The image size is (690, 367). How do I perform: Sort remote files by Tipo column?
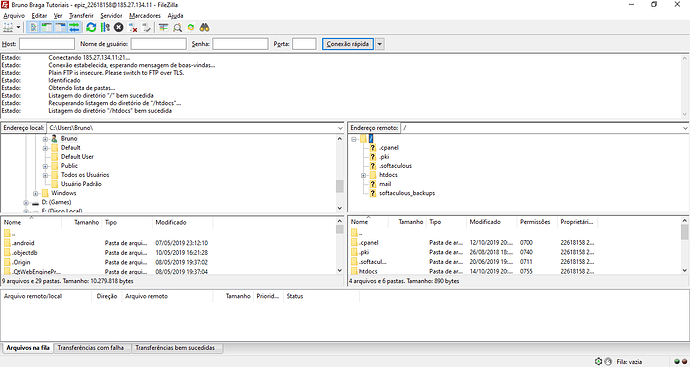pyautogui.click(x=446, y=222)
